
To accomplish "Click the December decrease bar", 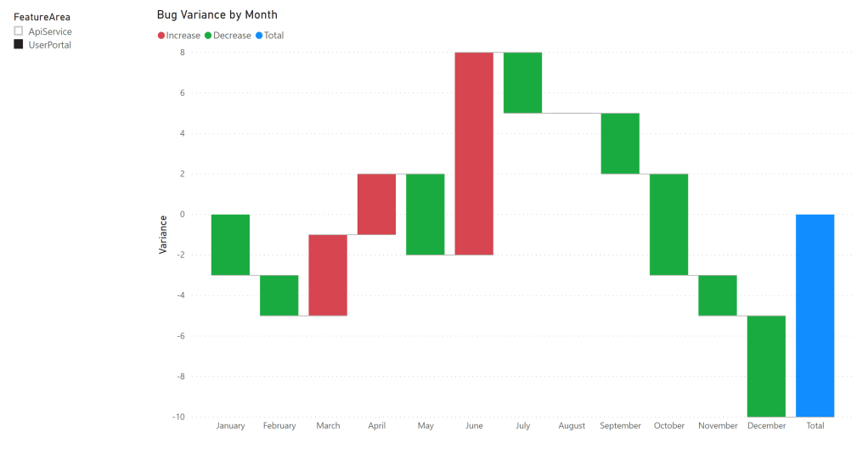I will coord(766,366).
